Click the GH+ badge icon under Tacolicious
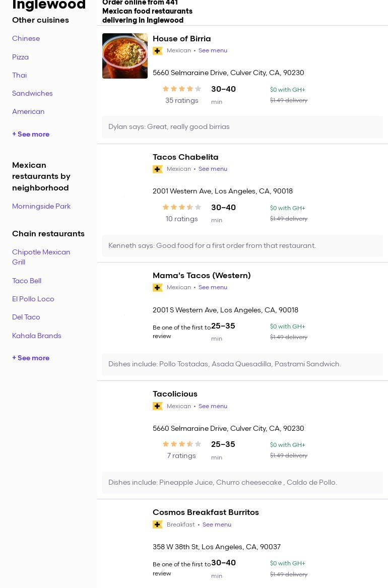 click(158, 406)
